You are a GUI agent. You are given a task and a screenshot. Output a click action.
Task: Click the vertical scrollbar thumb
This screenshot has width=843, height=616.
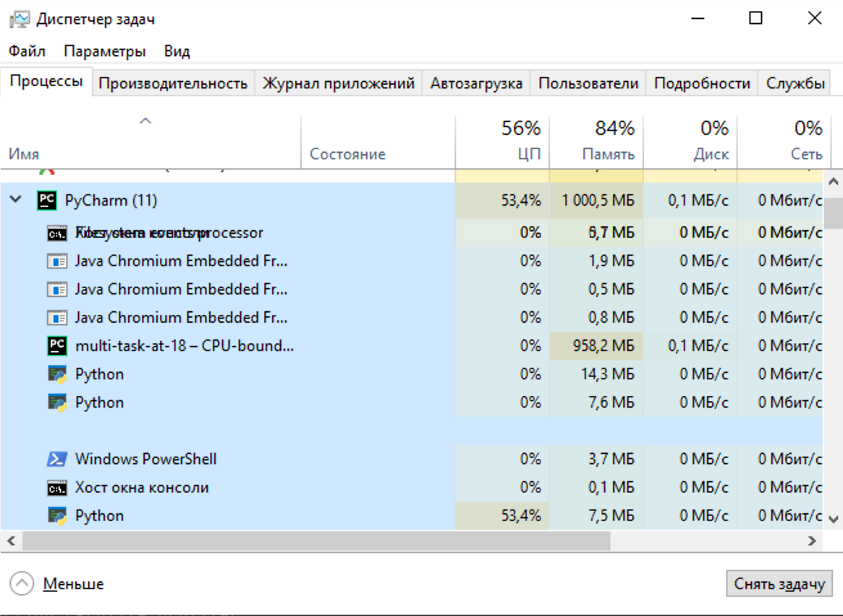(x=834, y=213)
